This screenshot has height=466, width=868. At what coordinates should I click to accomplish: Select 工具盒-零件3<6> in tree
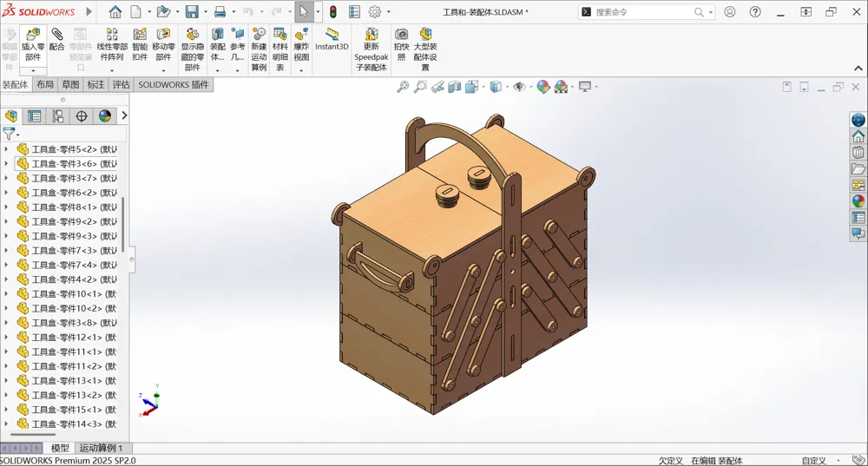67,163
